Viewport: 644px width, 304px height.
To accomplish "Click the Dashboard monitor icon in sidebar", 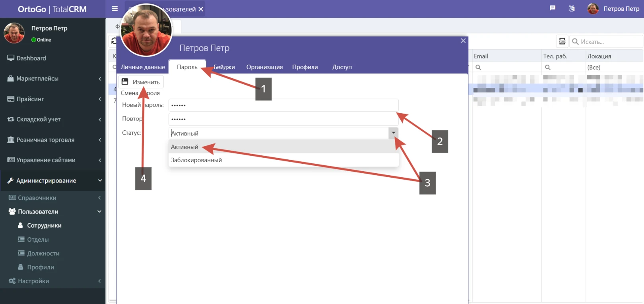I will pyautogui.click(x=11, y=58).
